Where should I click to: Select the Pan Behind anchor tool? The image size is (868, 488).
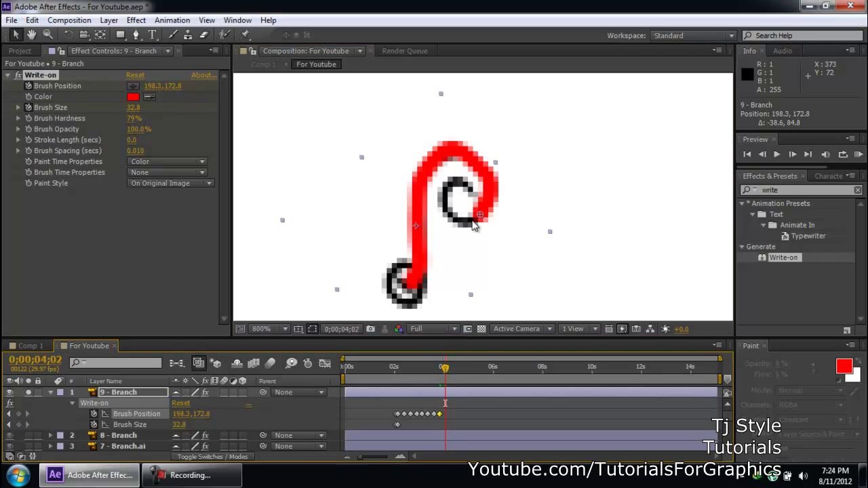pos(100,35)
